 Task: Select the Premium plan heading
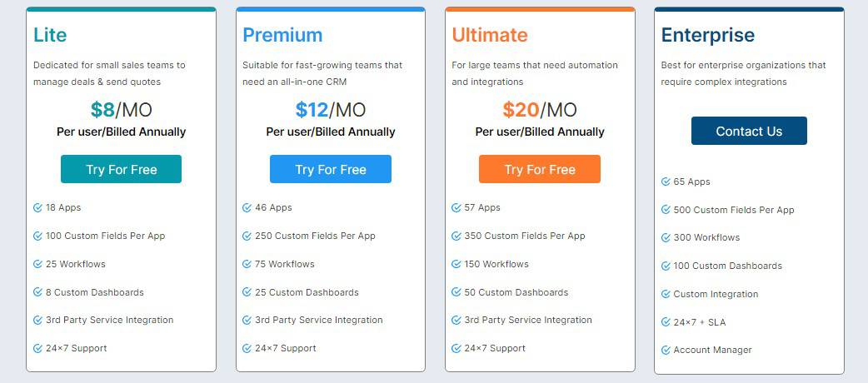coord(282,34)
